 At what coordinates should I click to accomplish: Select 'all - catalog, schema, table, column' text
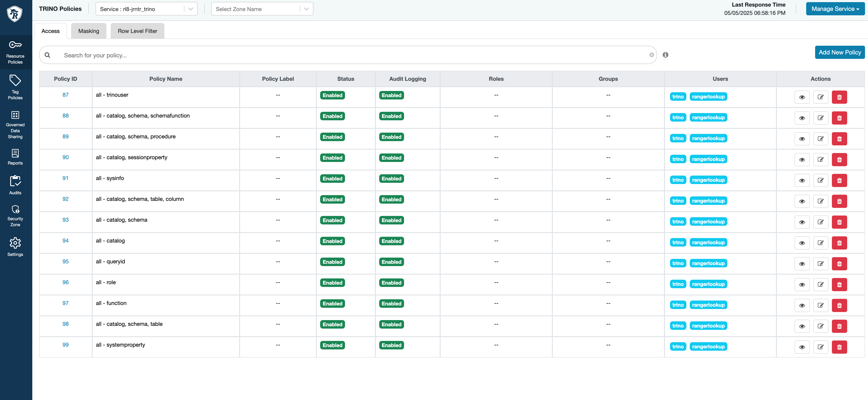coord(140,199)
